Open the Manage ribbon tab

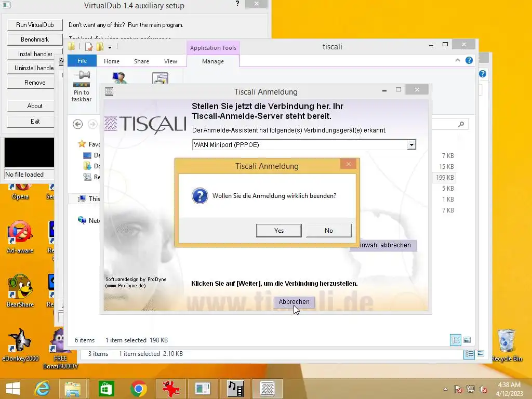pyautogui.click(x=212, y=61)
